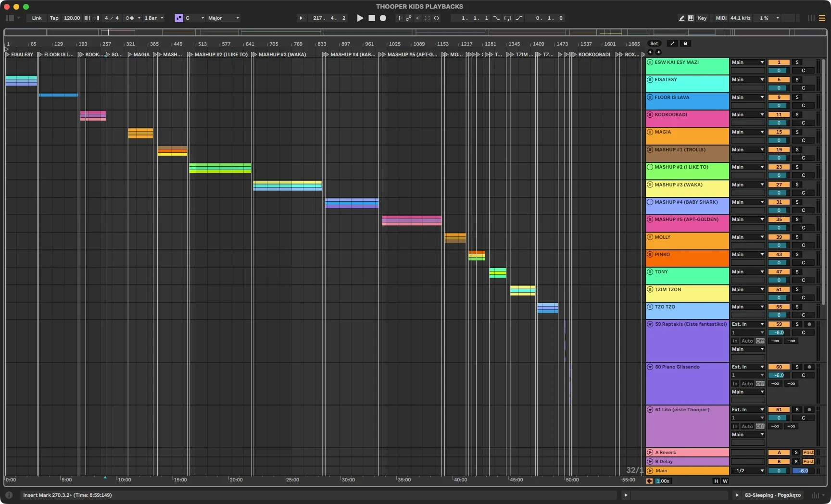Toggle the Scale Mode icon
This screenshot has width=831, height=504.
pos(179,18)
